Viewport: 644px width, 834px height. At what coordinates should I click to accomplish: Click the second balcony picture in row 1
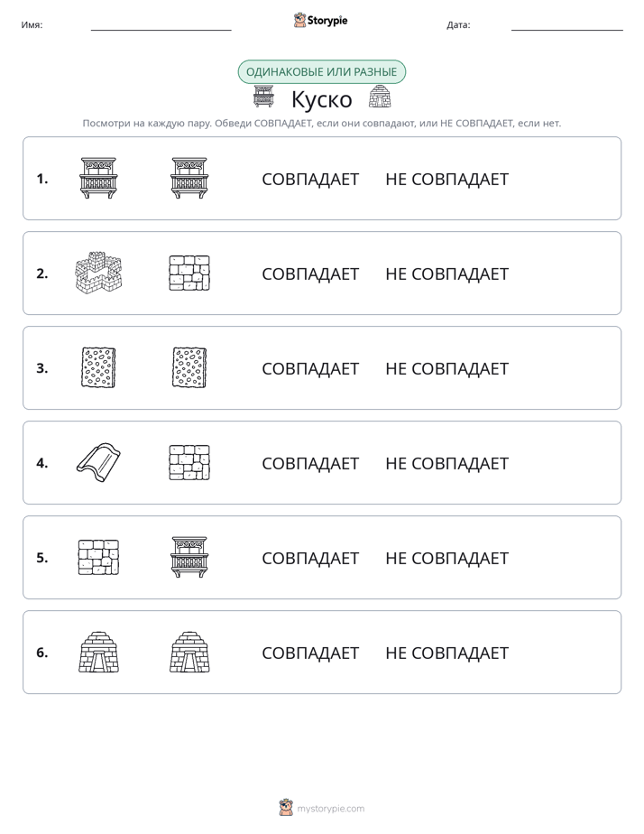point(189,178)
